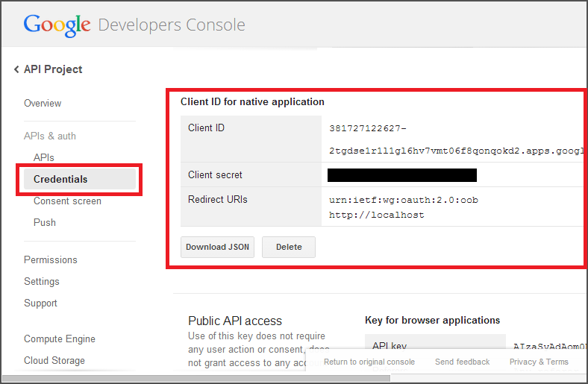
Task: Open project Settings in the sidebar
Action: tap(42, 282)
